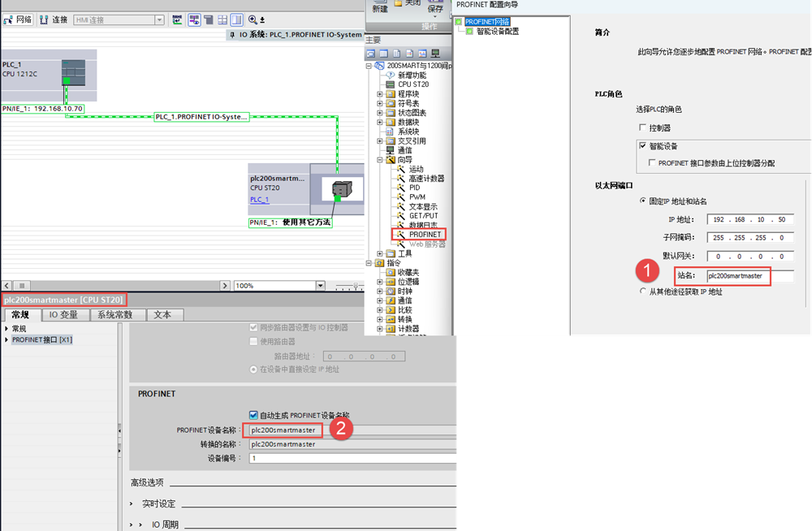The image size is (812, 531).
Task: Toggle the show address labels toolbar icon
Action: [194, 19]
